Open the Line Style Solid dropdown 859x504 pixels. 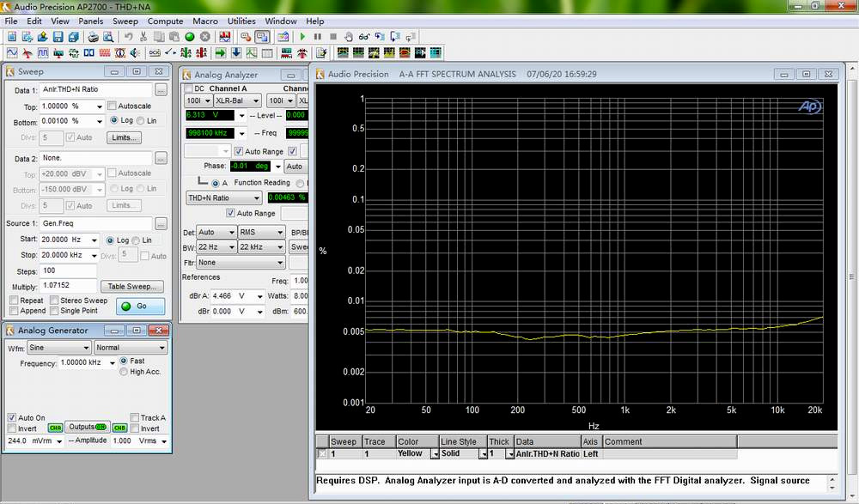(483, 454)
